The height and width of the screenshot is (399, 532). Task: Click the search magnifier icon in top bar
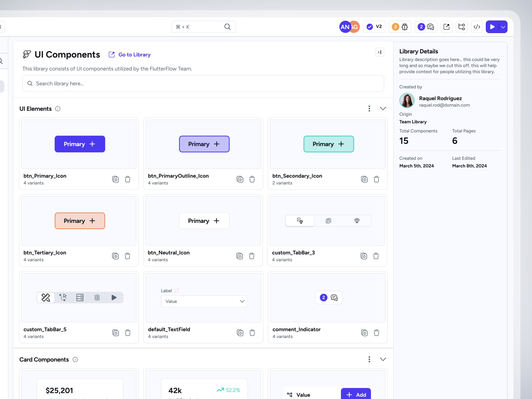pos(227,27)
